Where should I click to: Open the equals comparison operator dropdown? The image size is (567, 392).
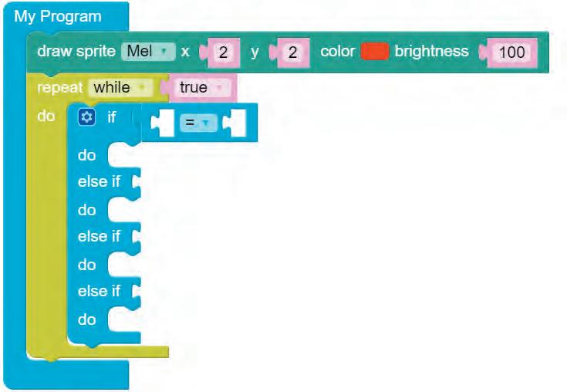coord(198,123)
